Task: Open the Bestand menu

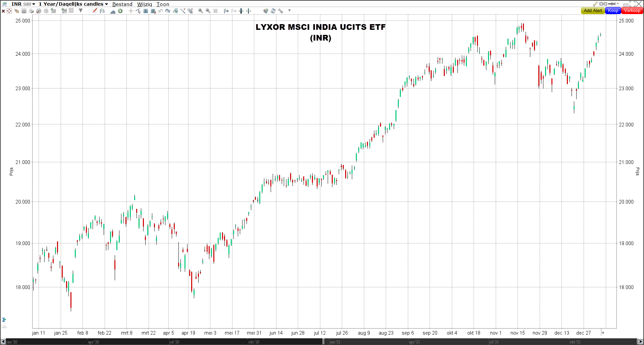Action: point(122,4)
